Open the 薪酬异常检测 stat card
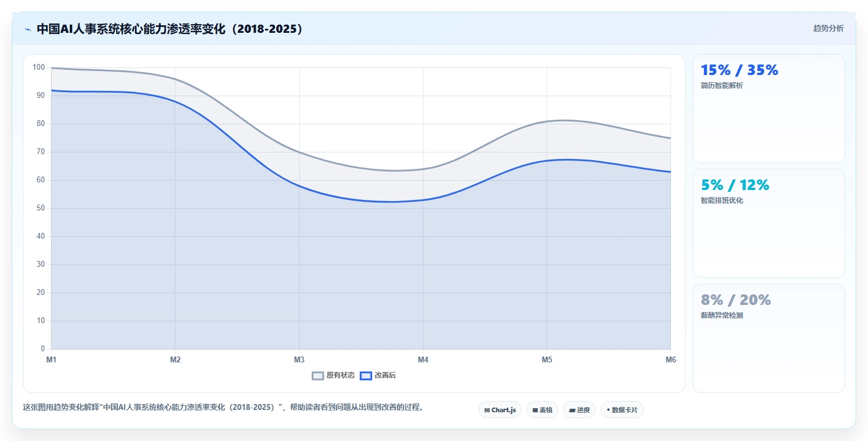 tap(768, 338)
